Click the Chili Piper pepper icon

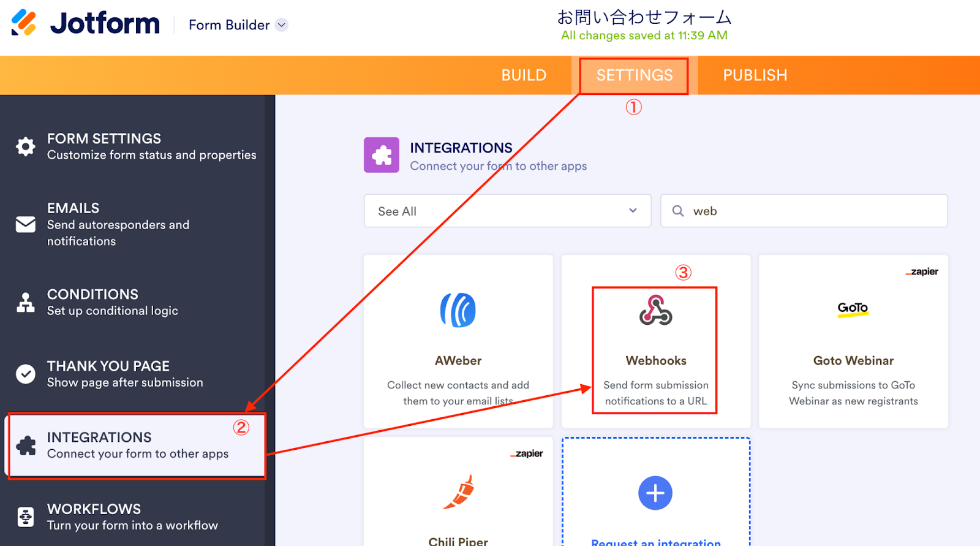(x=459, y=491)
